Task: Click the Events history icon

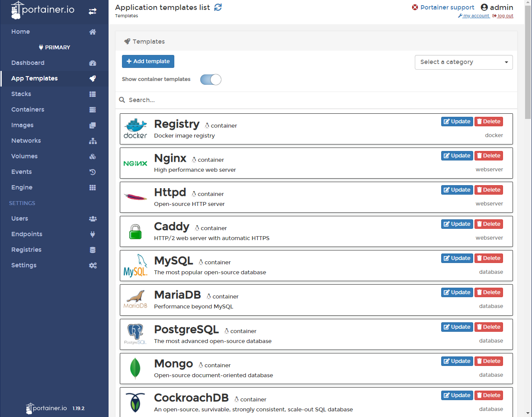Action: (x=93, y=172)
